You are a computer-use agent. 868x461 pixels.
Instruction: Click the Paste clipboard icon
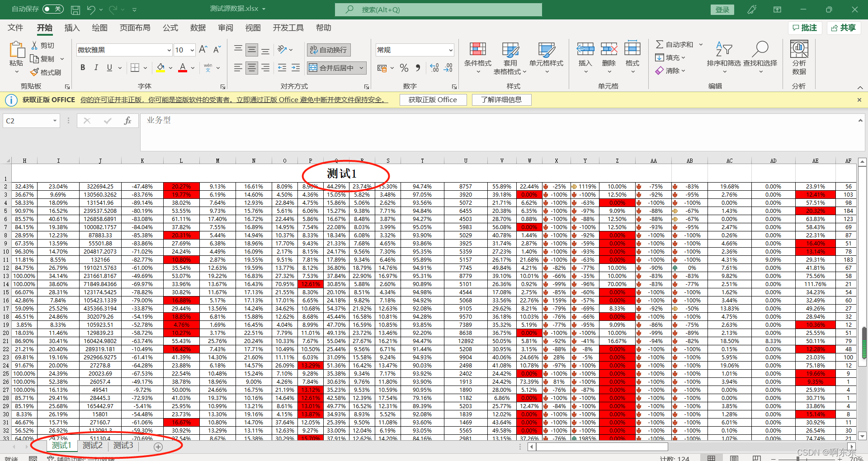point(16,50)
